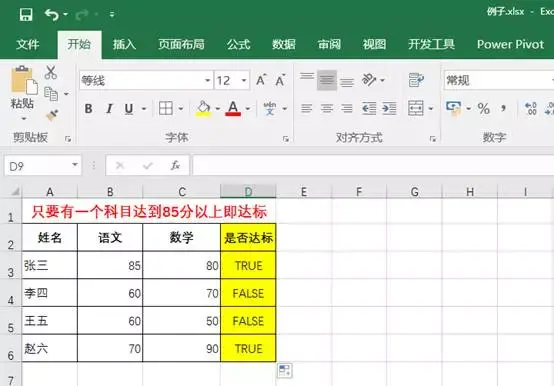The image size is (554, 386).
Task: Click the formula bar input
Action: pyautogui.click(x=373, y=165)
